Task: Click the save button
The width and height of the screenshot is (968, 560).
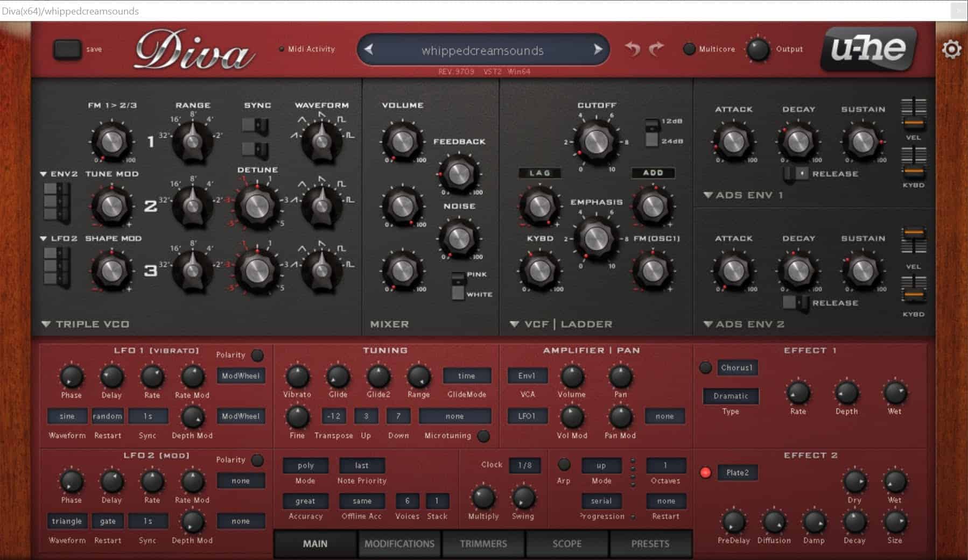Action: coord(67,48)
